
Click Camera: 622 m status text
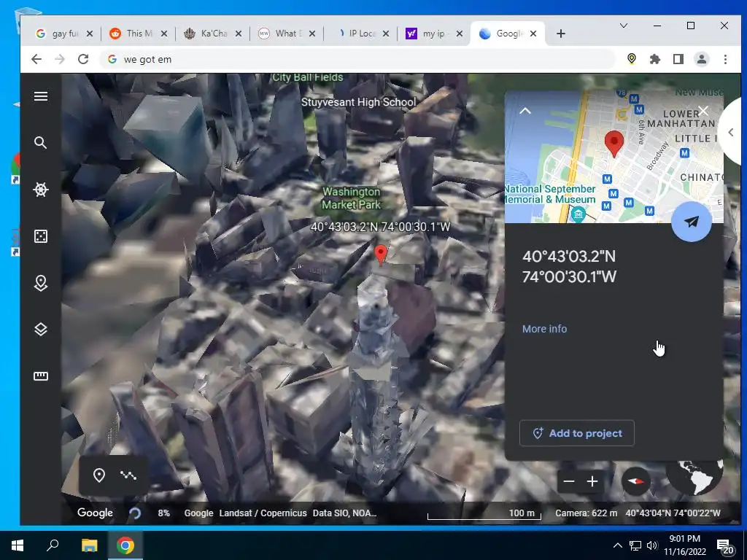[586, 513]
